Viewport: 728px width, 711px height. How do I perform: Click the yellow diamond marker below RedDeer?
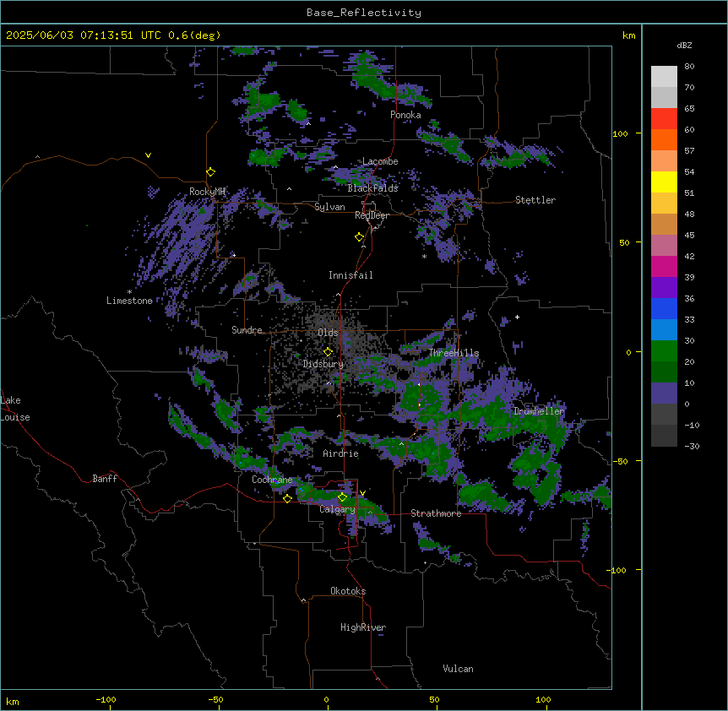click(x=360, y=237)
